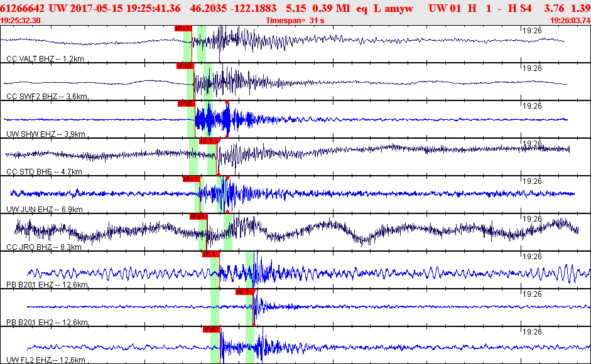Click the end time 19:26:03.74

[570, 21]
